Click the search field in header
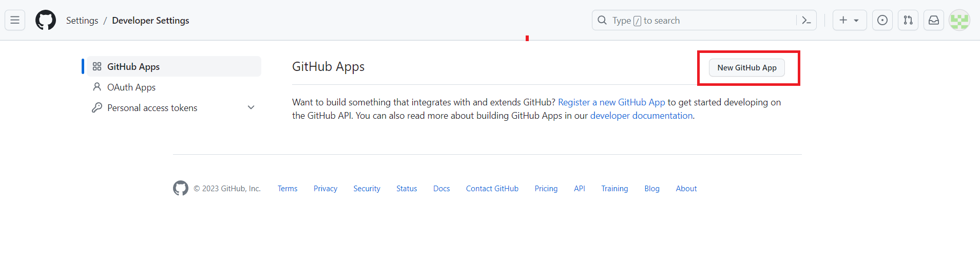This screenshot has width=980, height=256. click(704, 20)
